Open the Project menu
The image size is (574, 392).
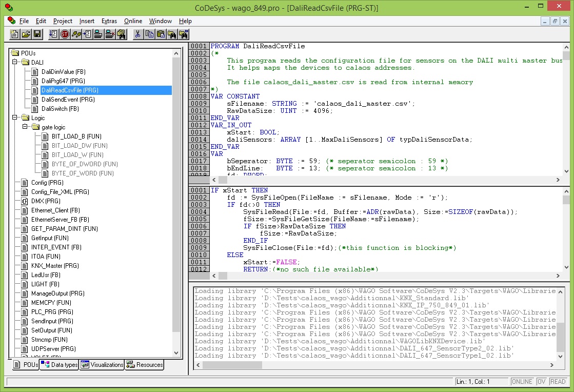(x=63, y=21)
